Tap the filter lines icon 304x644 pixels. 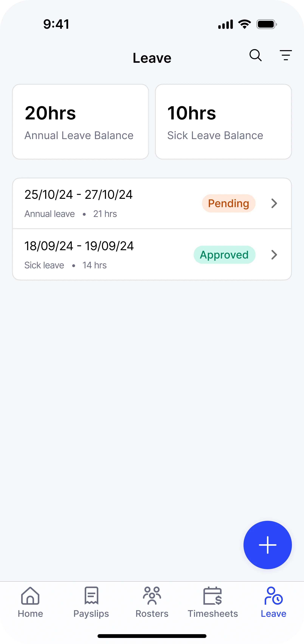pyautogui.click(x=285, y=55)
